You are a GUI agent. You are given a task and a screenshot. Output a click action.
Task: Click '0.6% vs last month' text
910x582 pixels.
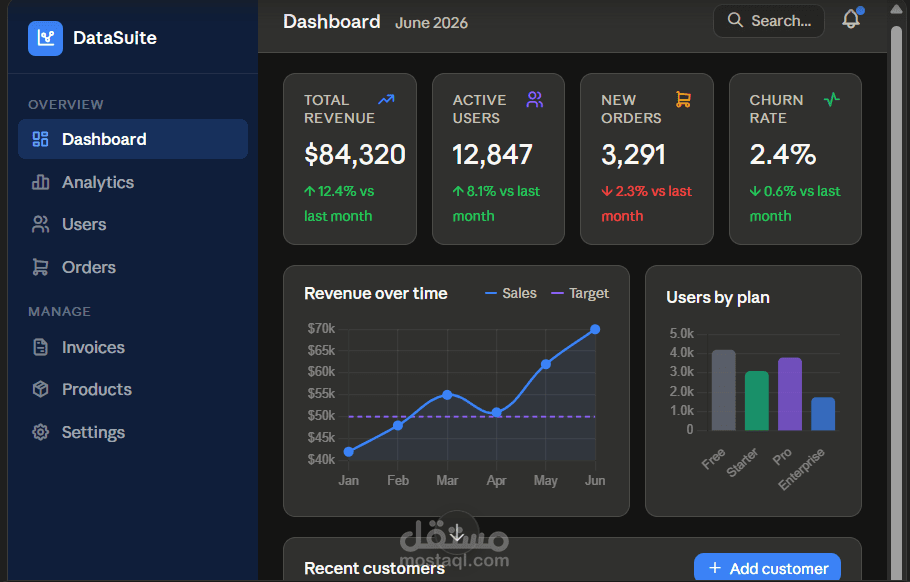click(x=795, y=203)
